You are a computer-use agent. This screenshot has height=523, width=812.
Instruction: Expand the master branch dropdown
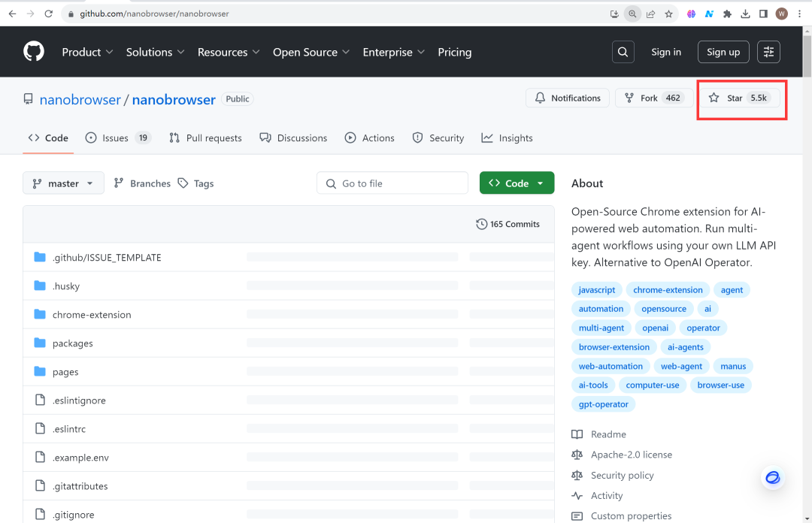tap(63, 183)
